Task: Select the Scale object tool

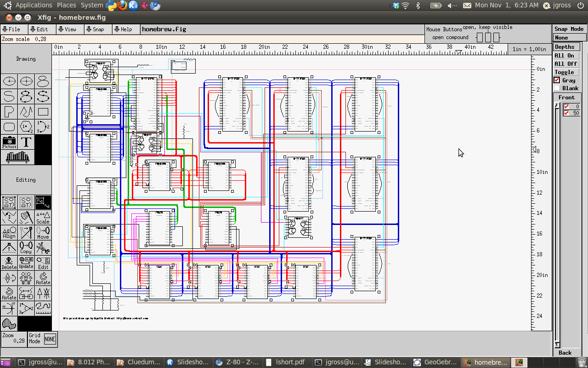Action: click(x=43, y=218)
